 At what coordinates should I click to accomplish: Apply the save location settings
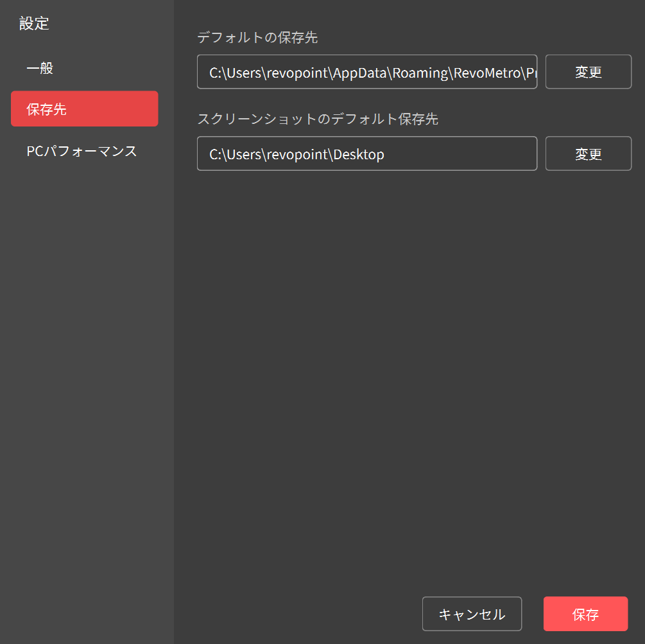click(585, 614)
